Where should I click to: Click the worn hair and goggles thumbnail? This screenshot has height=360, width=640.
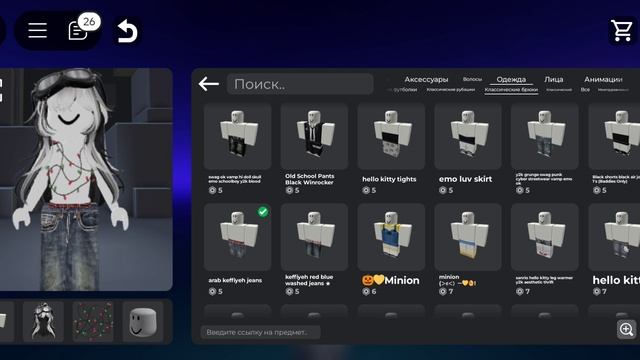(43, 321)
